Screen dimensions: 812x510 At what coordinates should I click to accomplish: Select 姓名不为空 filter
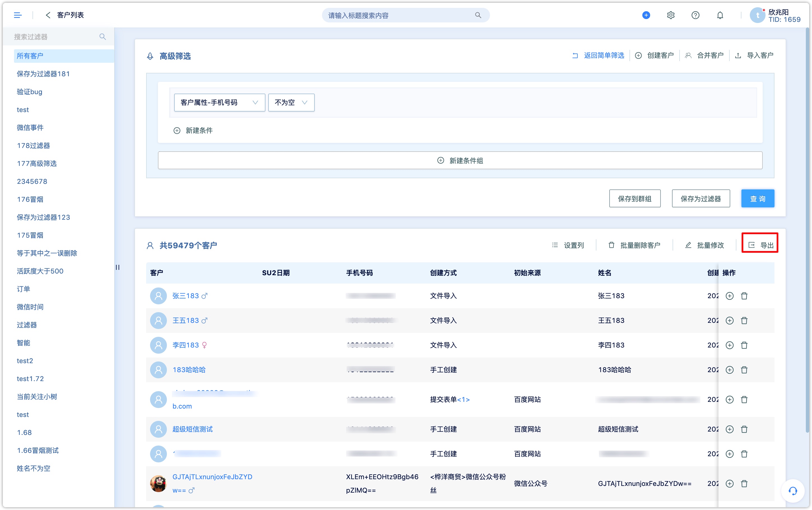coord(33,469)
